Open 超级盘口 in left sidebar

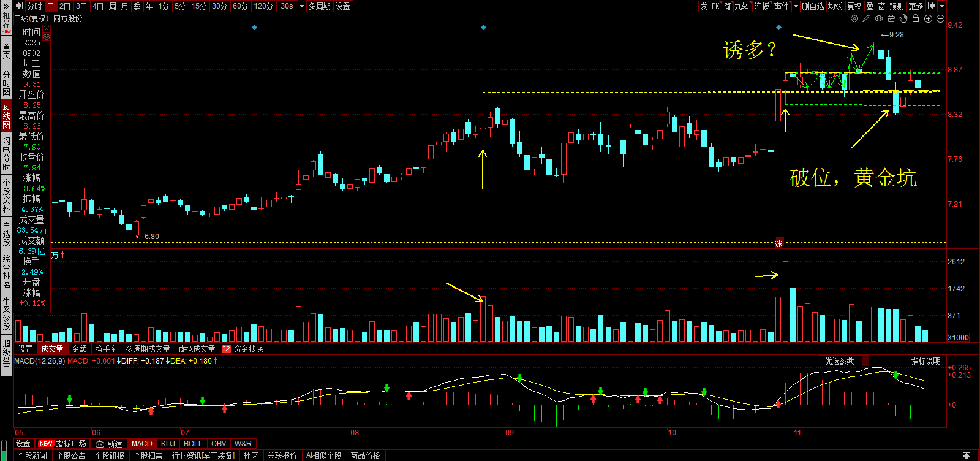point(6,356)
